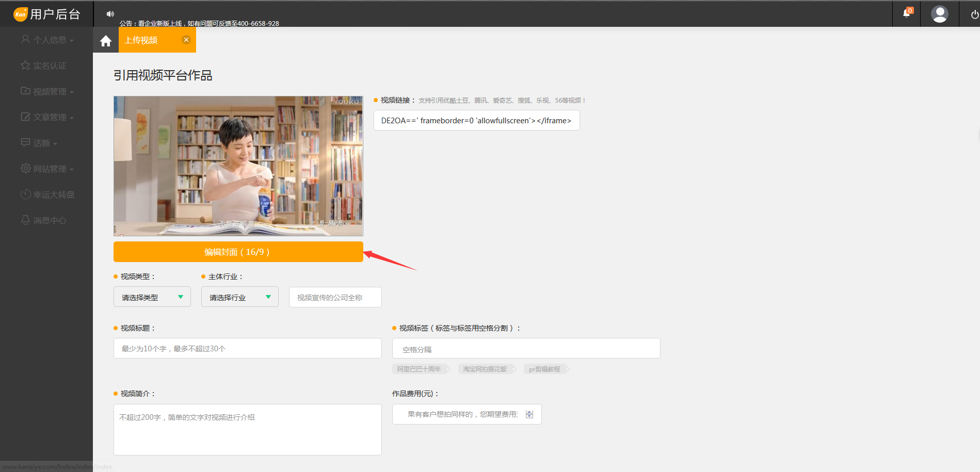Select the pr剪辑教程 suggested tag

tap(544, 369)
